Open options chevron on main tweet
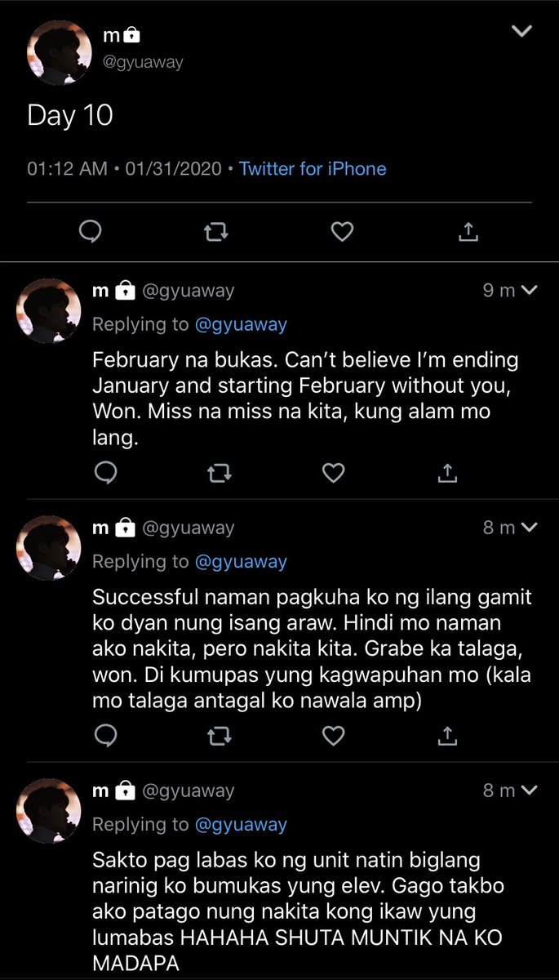The height and width of the screenshot is (980, 559). coord(521,31)
